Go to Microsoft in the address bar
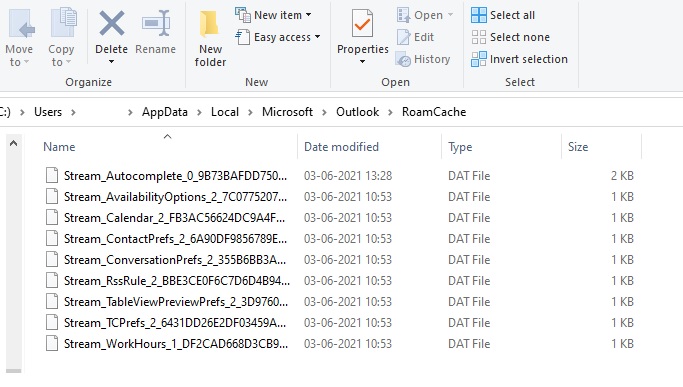Viewport: 683px width, 387px height. 287,112
